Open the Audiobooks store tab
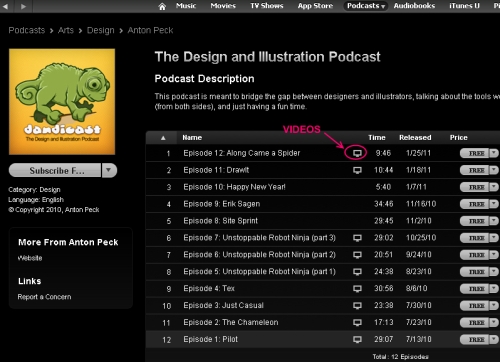The height and width of the screenshot is (362, 500). click(414, 6)
